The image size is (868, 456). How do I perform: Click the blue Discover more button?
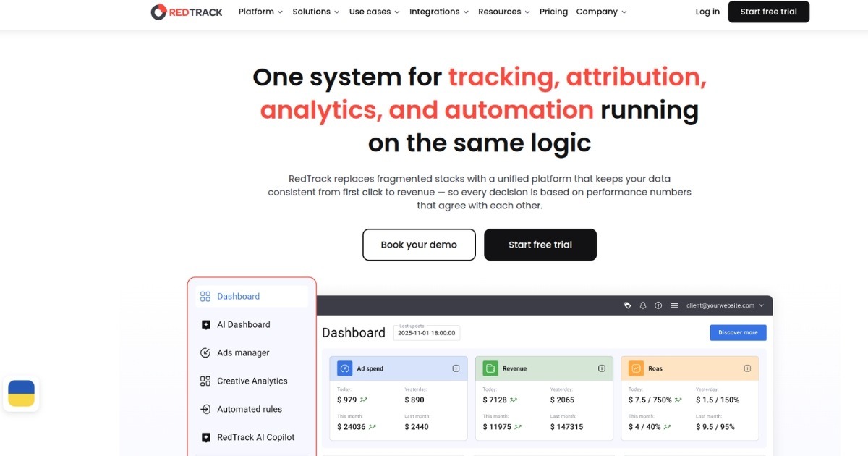point(738,332)
